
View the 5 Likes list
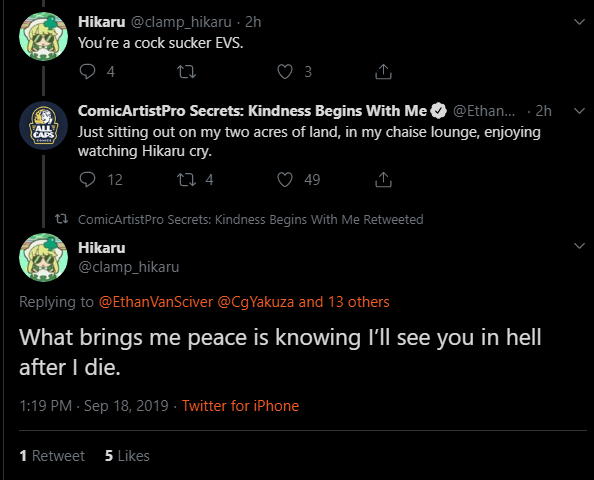tap(127, 456)
